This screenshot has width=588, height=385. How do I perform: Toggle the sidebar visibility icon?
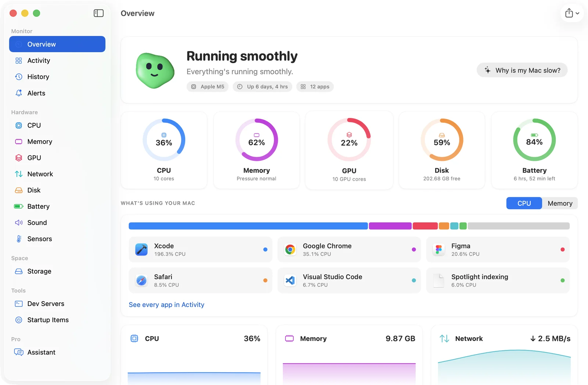pyautogui.click(x=98, y=13)
